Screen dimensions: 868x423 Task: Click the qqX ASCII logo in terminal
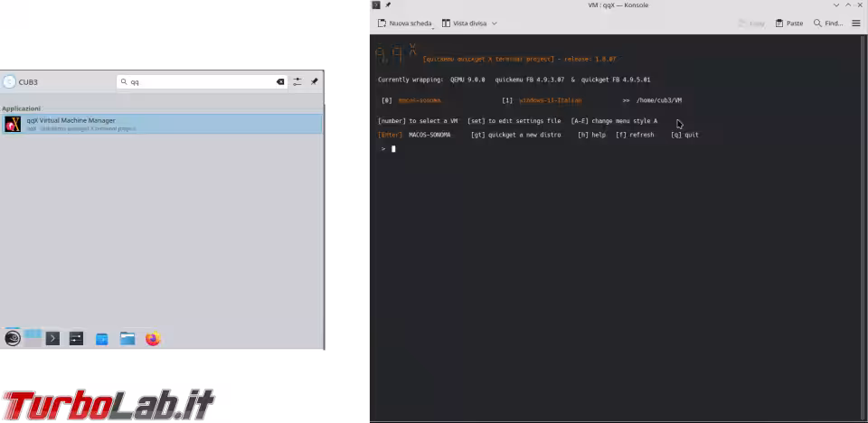point(396,52)
